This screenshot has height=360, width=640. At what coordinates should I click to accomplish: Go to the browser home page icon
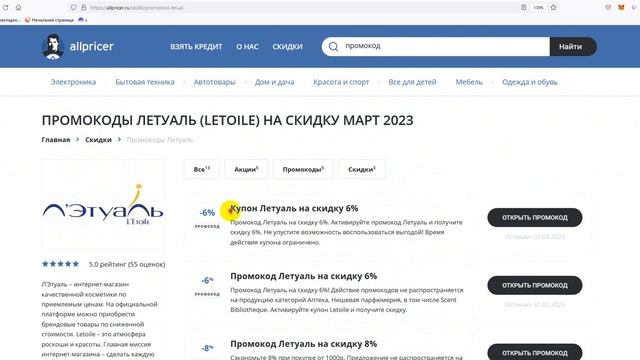[x=18, y=7]
